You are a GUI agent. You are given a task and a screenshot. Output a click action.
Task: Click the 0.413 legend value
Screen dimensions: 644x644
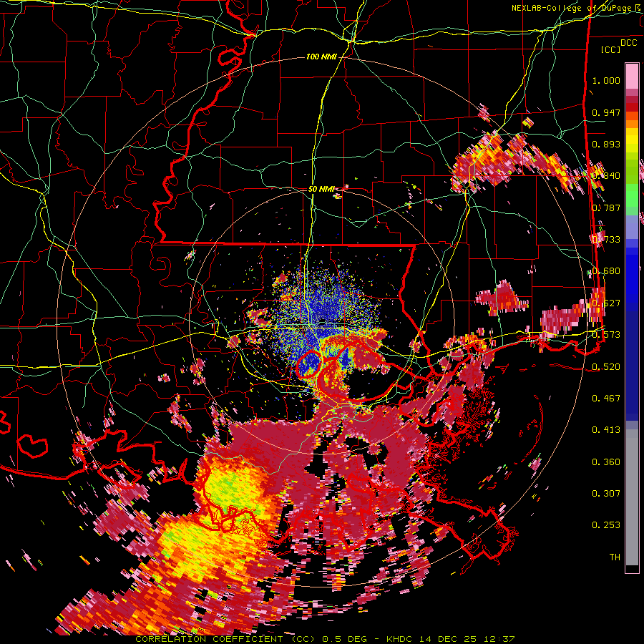[x=606, y=429]
